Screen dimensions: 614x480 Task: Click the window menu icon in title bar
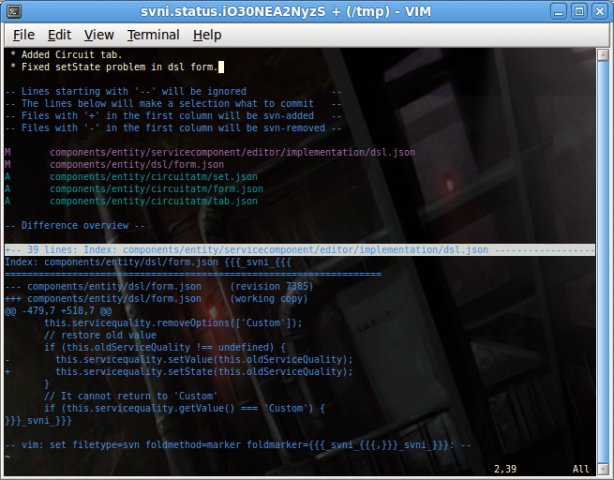(x=12, y=11)
